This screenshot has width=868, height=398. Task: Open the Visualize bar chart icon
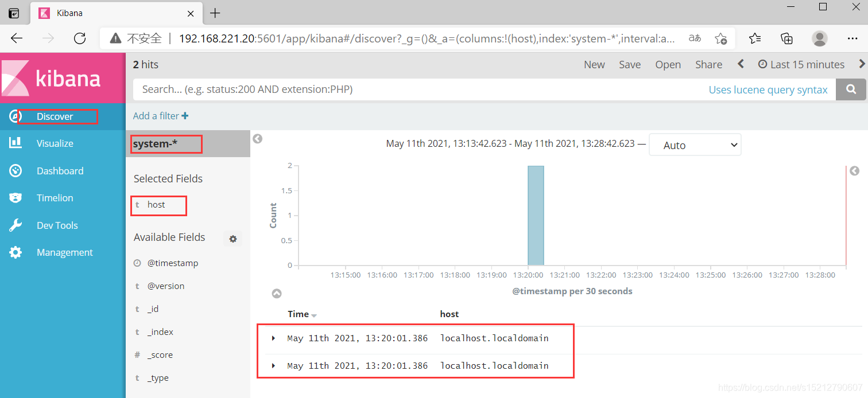[15, 143]
